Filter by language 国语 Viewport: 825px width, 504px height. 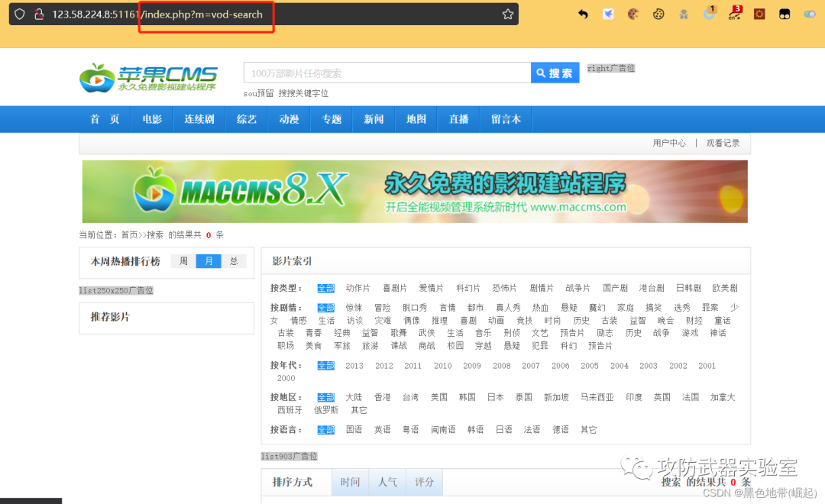(x=354, y=430)
